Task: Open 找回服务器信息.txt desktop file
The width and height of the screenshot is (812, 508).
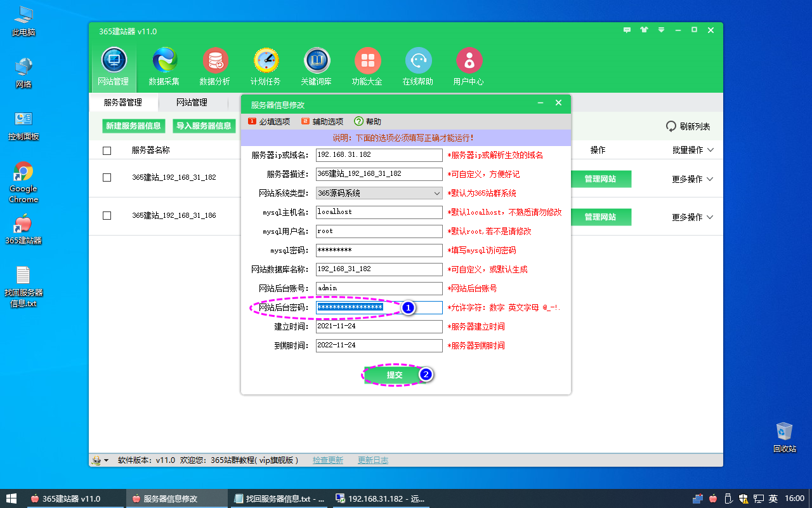Action: [23, 286]
